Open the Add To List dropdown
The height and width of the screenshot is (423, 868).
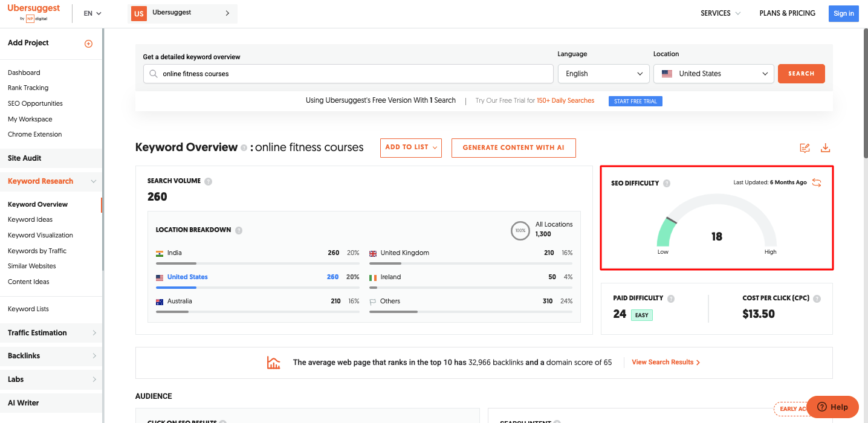(411, 147)
